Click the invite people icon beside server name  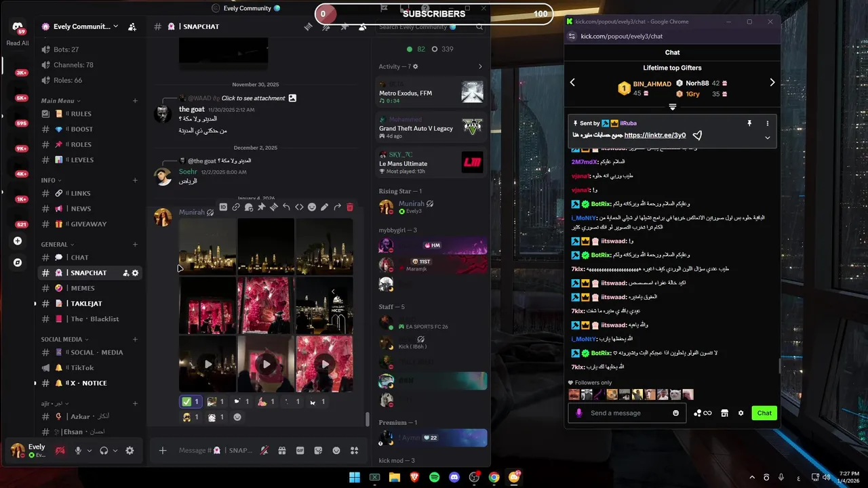coord(132,26)
